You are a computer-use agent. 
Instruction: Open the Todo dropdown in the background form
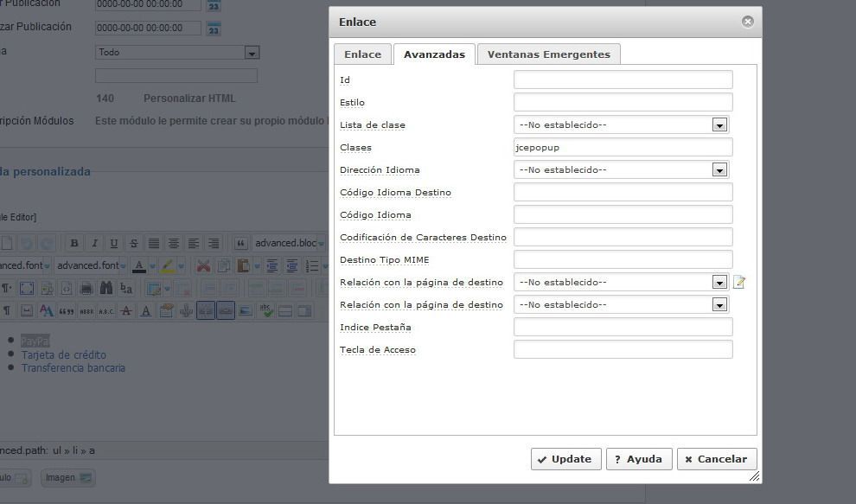click(177, 53)
